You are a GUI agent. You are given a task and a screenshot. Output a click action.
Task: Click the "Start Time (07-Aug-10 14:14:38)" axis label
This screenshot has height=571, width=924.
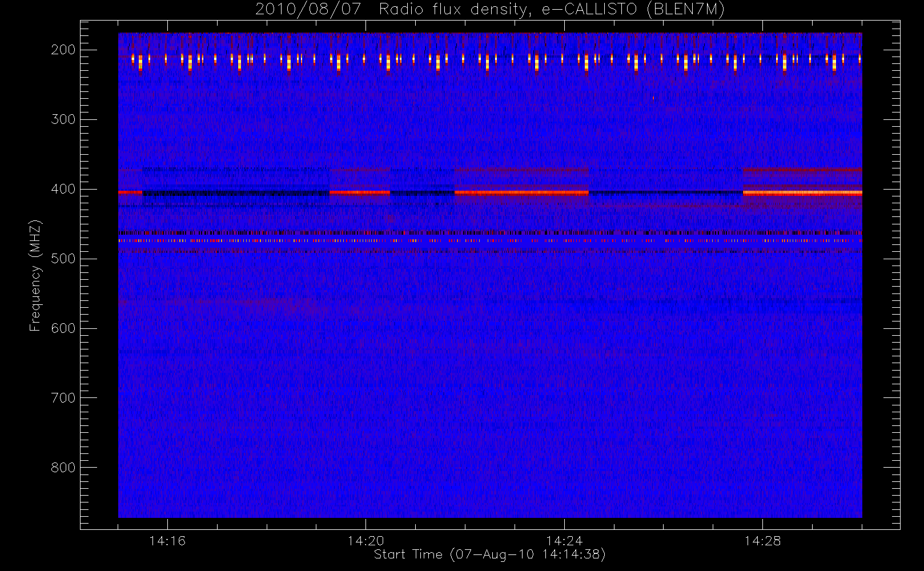(489, 554)
